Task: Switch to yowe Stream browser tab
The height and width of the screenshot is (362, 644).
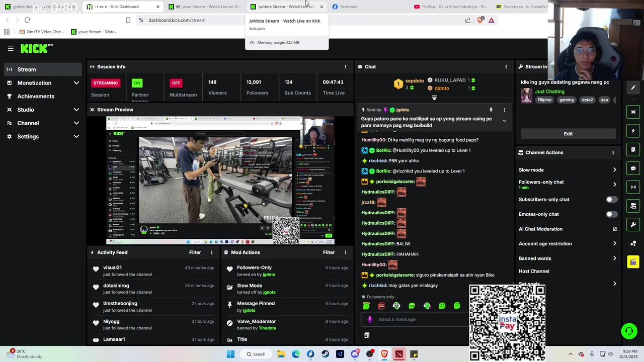Action: (205, 7)
